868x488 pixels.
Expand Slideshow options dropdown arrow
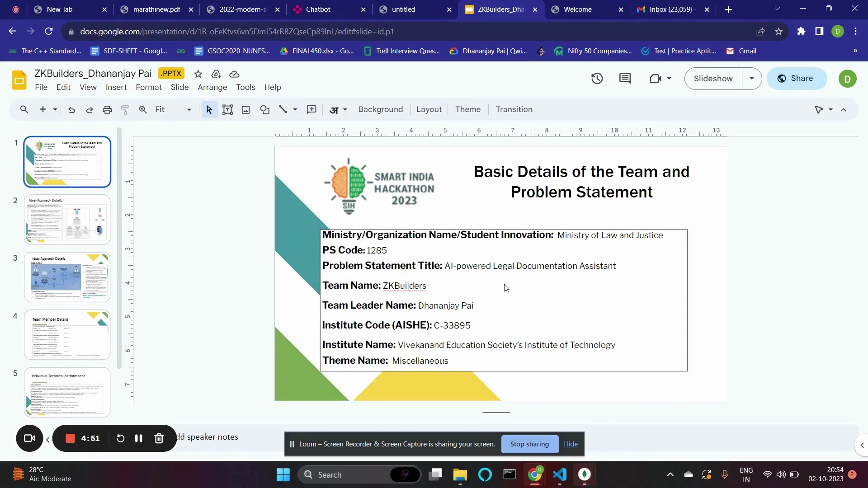click(752, 79)
